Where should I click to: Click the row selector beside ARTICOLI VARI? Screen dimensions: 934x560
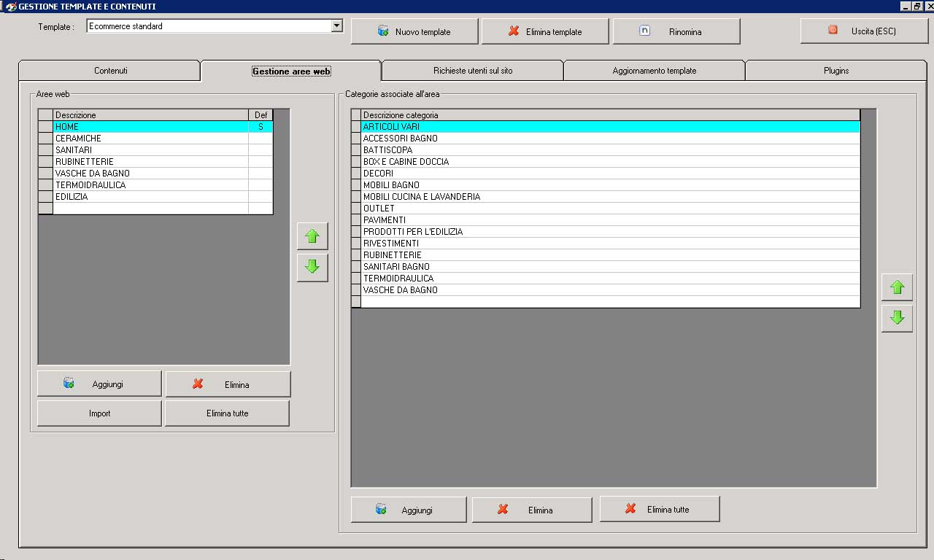tap(356, 127)
